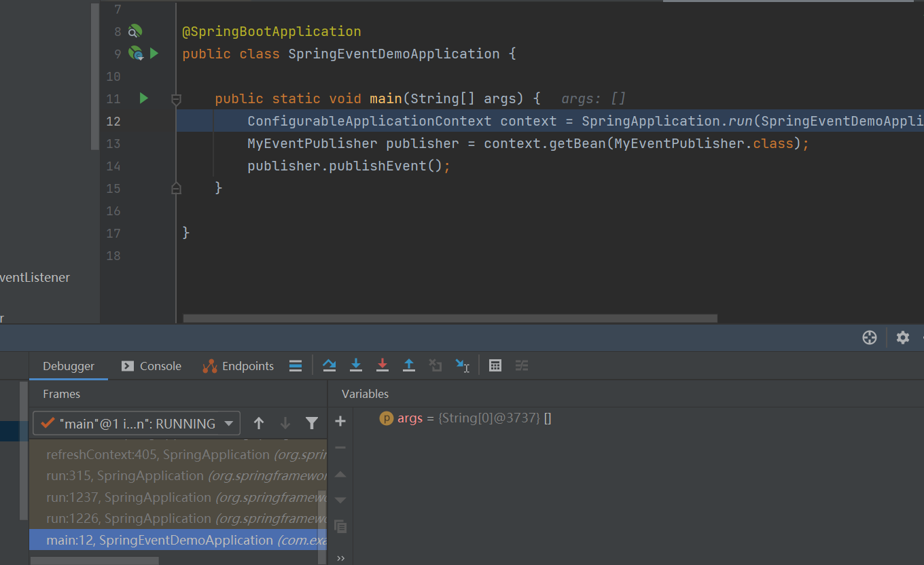Viewport: 924px width, 565px height.
Task: Collapse the main method fold marker on line 11
Action: click(x=176, y=99)
